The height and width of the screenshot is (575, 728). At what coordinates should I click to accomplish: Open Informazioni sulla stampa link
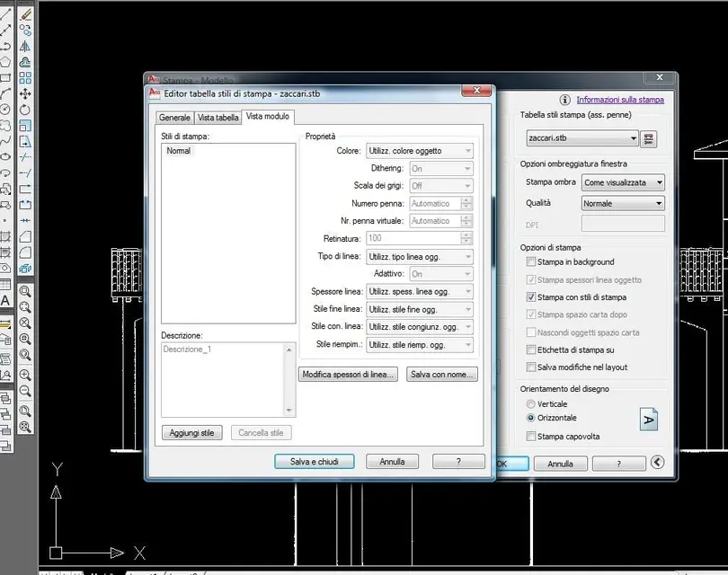click(x=620, y=100)
